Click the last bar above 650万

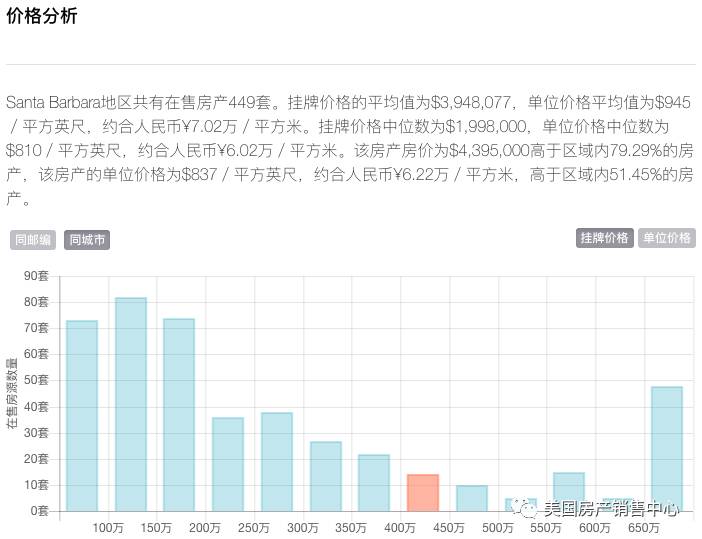667,449
